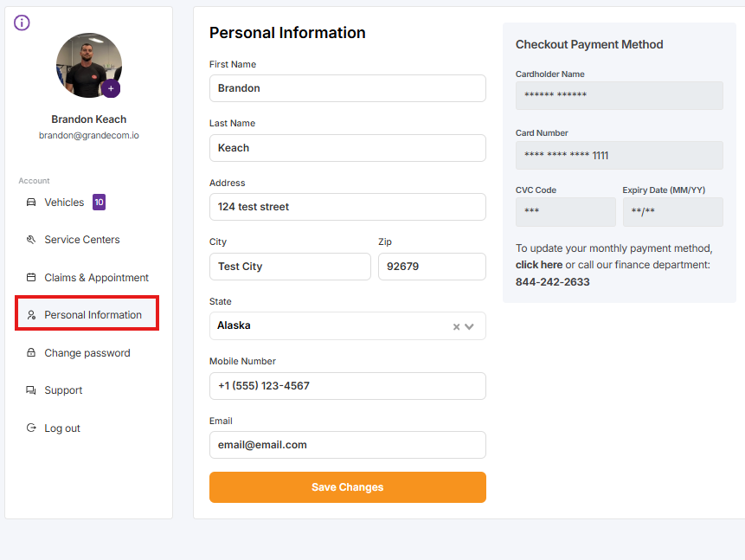
Task: Click the plus icon on profile photo
Action: tap(111, 88)
